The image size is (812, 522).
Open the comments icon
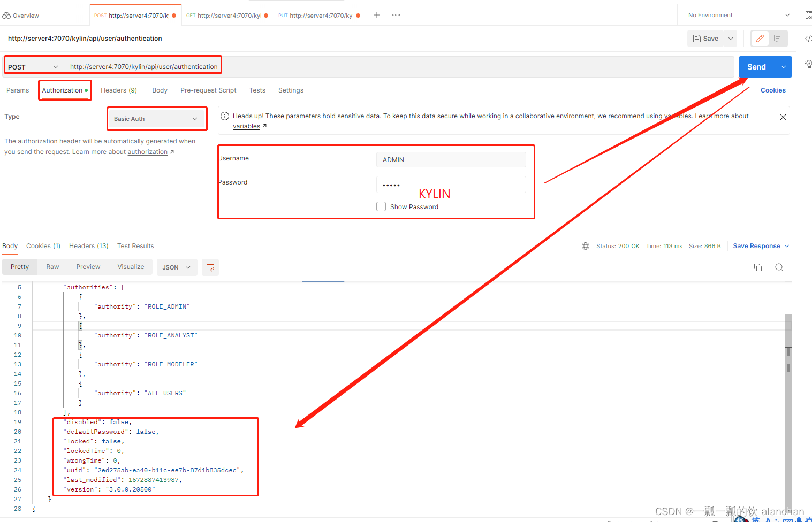[x=778, y=39]
